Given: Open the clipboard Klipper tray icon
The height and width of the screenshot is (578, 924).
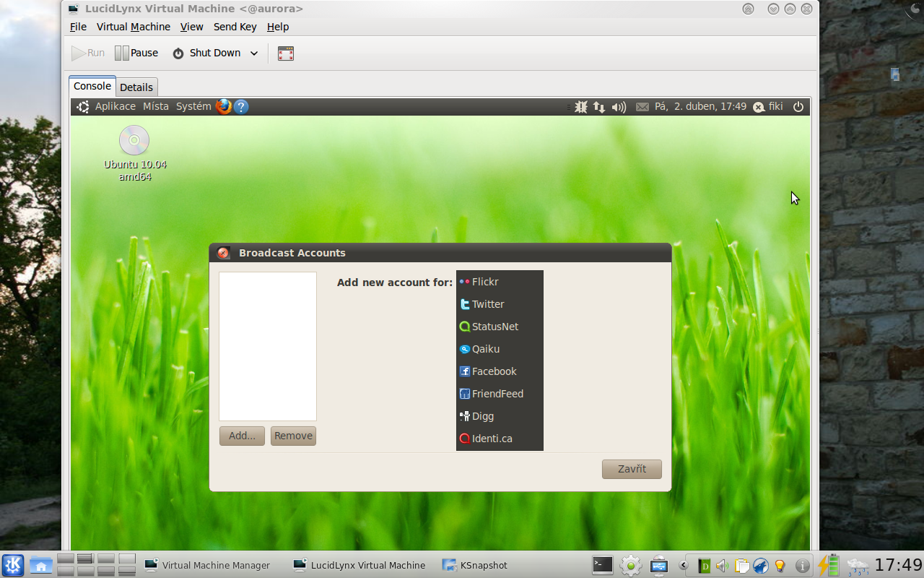Looking at the screenshot, I should [x=741, y=566].
